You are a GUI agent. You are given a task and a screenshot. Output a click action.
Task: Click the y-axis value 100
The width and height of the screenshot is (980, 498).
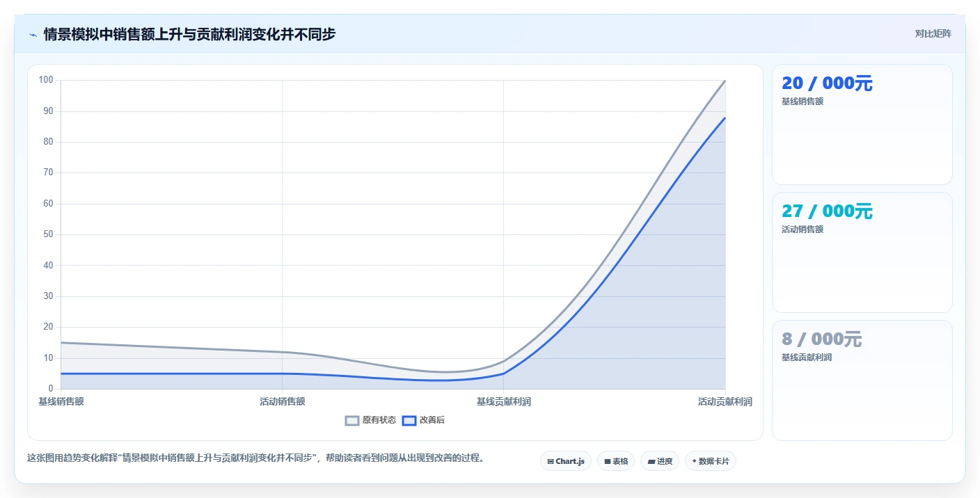click(x=46, y=80)
